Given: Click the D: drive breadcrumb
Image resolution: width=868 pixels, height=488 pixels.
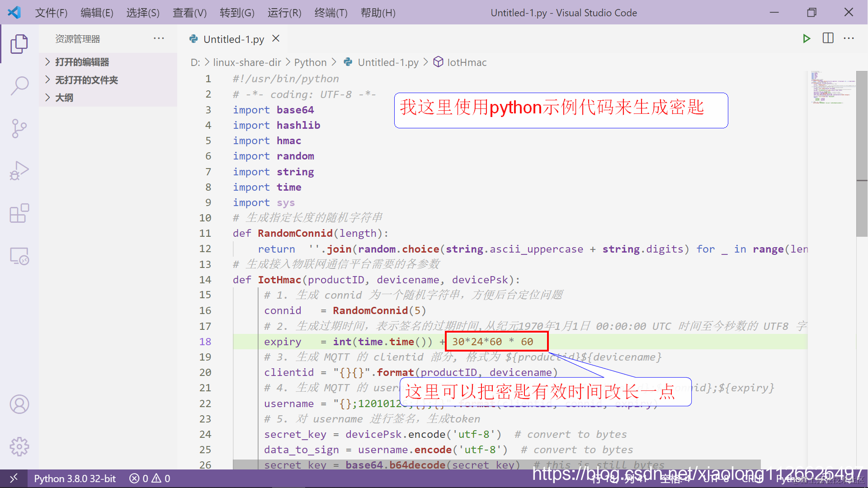Looking at the screenshot, I should (195, 62).
